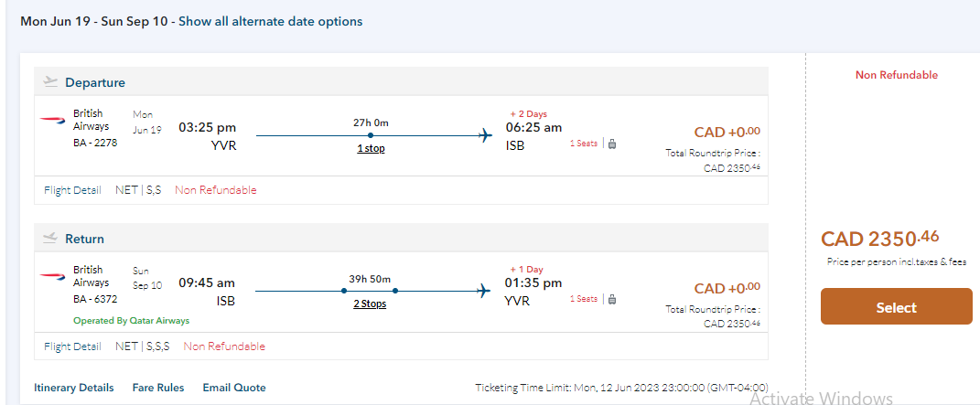Screen dimensions: 980x405
Task: Click baggage icon on departure flight row
Action: [x=611, y=144]
